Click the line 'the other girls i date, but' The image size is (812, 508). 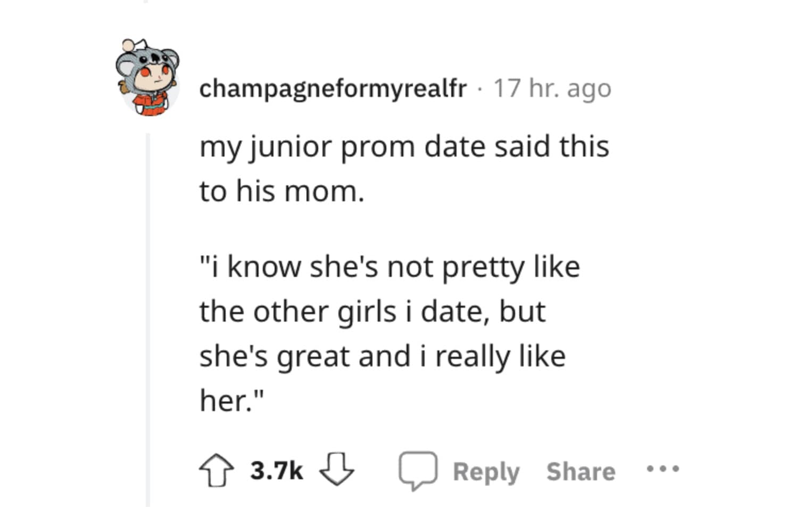tap(372, 312)
